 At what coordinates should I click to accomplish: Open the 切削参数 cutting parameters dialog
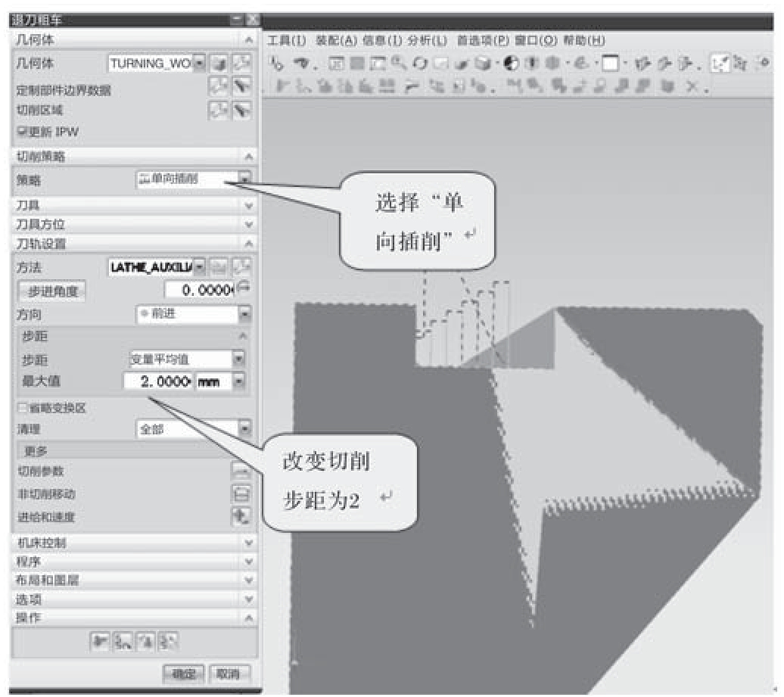point(241,471)
